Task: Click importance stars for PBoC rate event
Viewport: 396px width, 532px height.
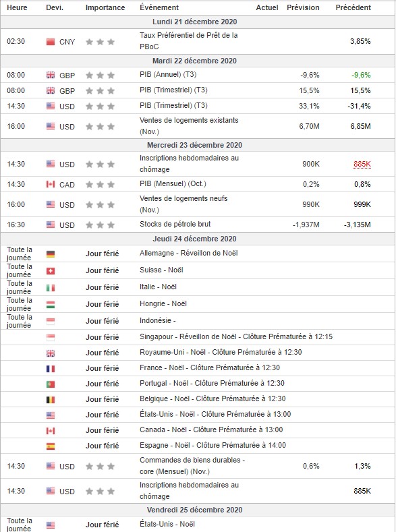Action: 100,42
